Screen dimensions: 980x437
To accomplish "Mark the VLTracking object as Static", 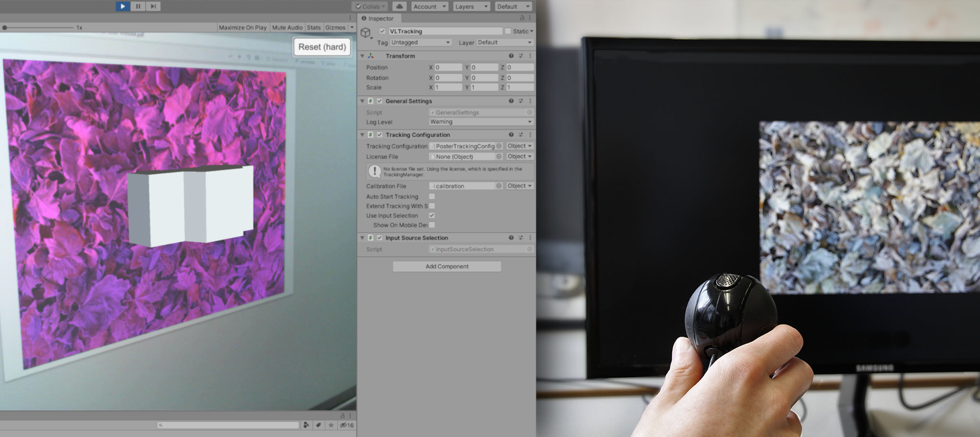I will point(508,31).
